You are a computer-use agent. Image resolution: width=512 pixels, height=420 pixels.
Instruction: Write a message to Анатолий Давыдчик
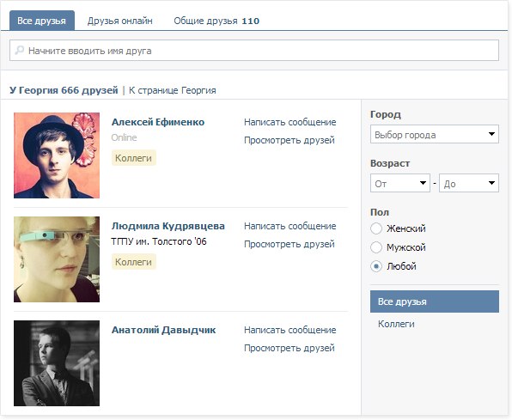click(290, 330)
